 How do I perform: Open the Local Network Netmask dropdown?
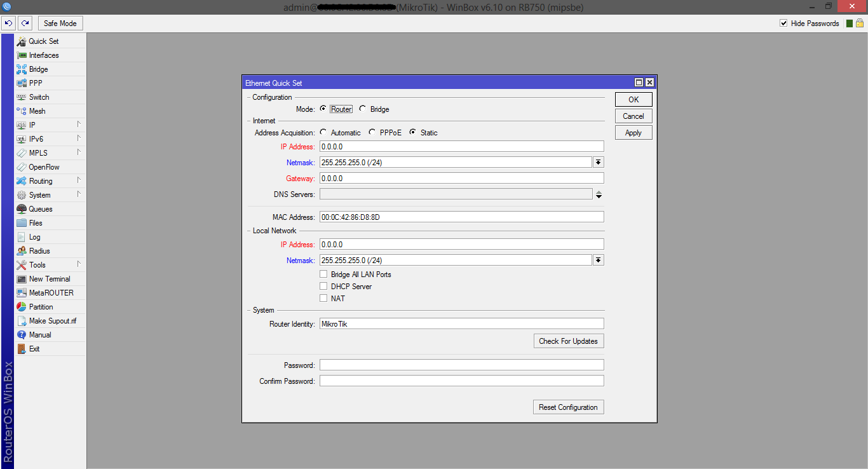599,261
